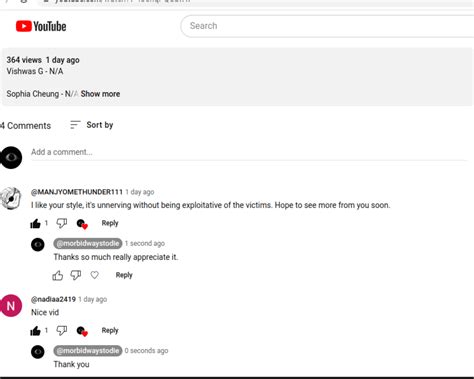Like the 'Nice vid' comment
The height and width of the screenshot is (379, 474).
pyautogui.click(x=35, y=331)
